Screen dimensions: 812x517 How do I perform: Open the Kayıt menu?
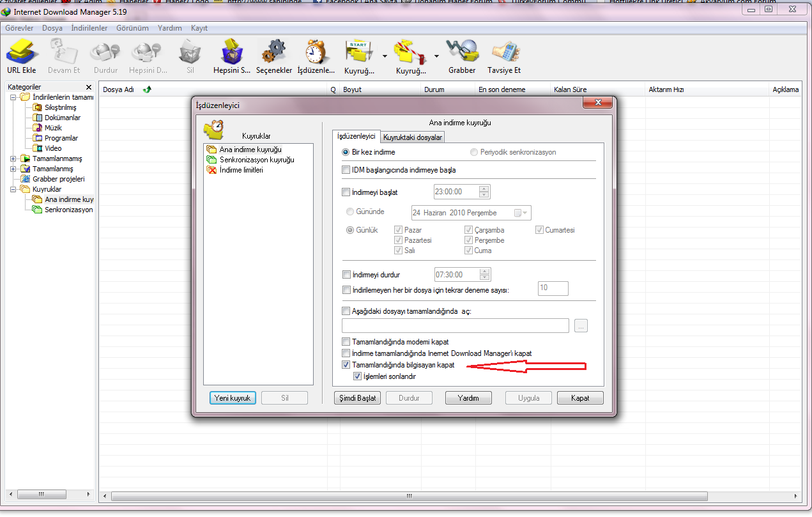click(x=199, y=28)
